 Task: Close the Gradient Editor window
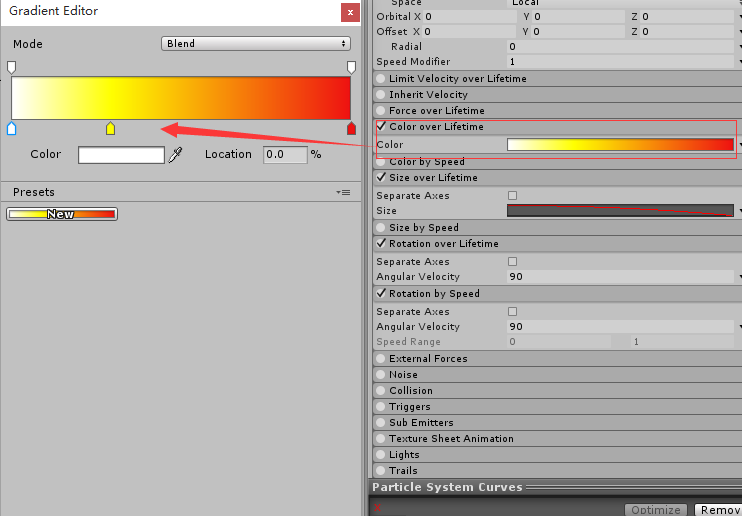(x=350, y=12)
